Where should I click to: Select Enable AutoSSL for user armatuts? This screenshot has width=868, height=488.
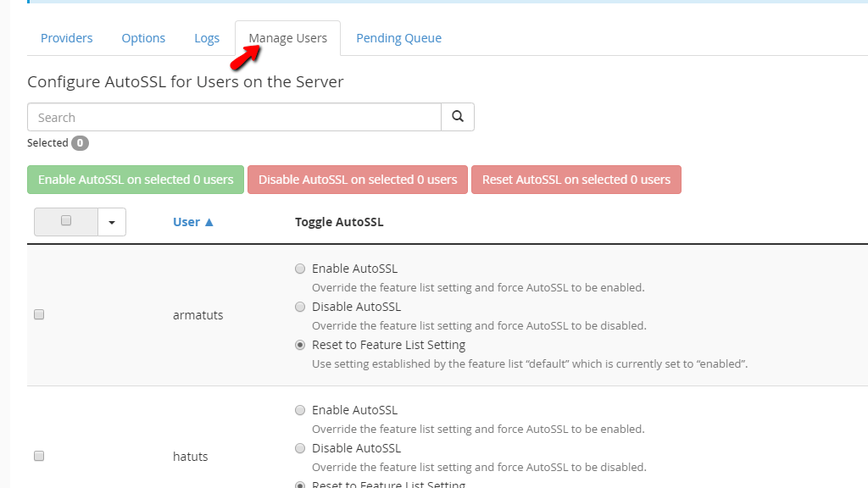point(299,268)
